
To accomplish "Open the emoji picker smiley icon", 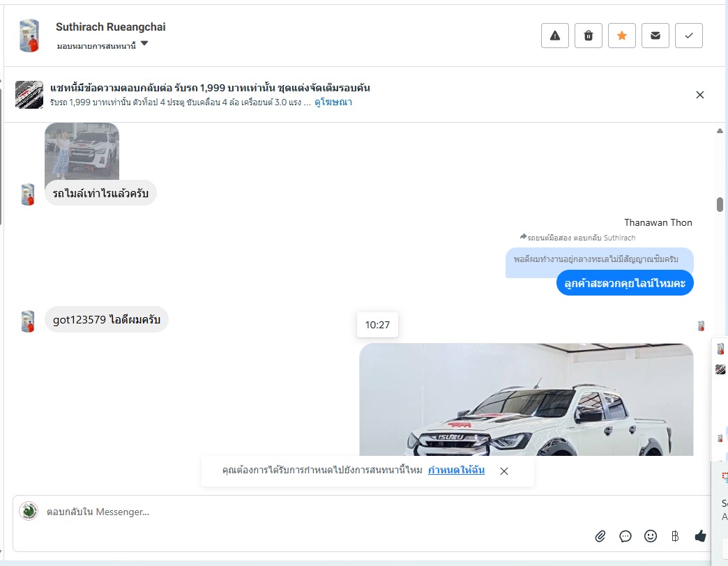I will click(651, 536).
